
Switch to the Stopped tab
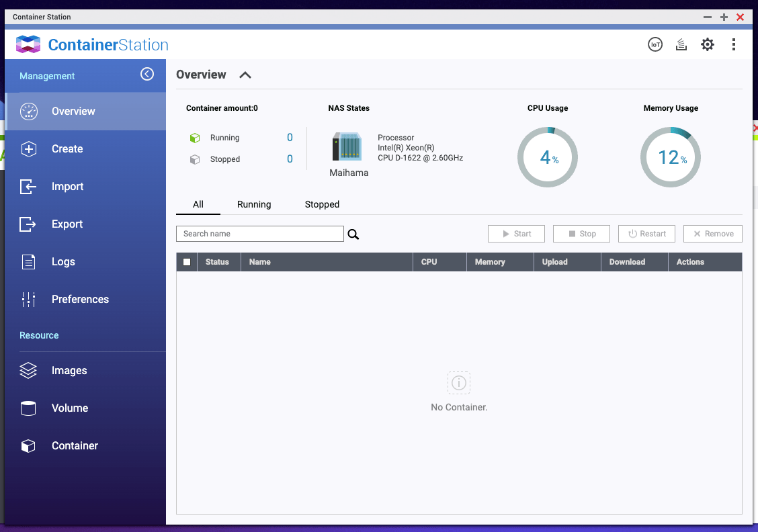pyautogui.click(x=322, y=204)
